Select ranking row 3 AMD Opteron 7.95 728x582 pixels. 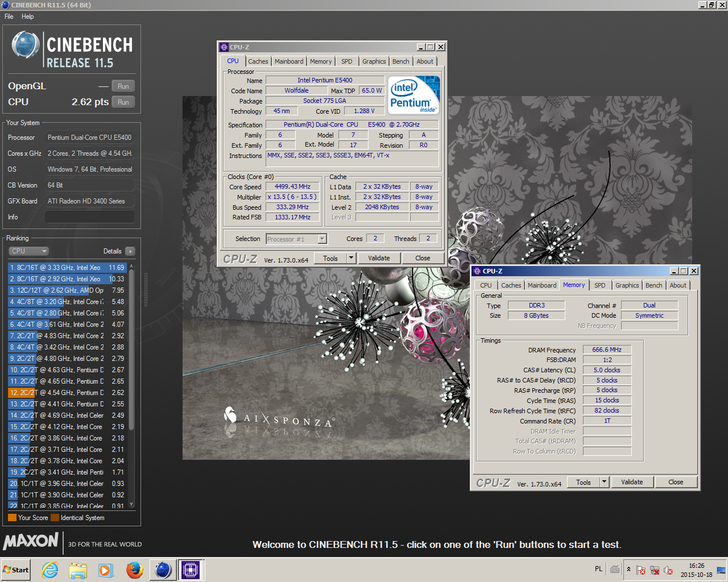click(x=67, y=290)
